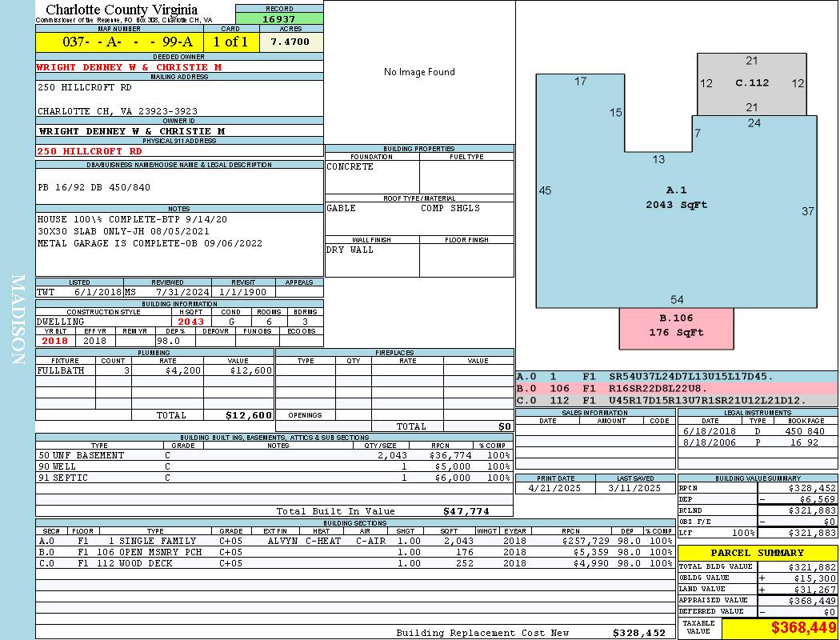Select the vertical MADISON sidebar label
Viewport: 840px width, 640px height.
[18, 320]
